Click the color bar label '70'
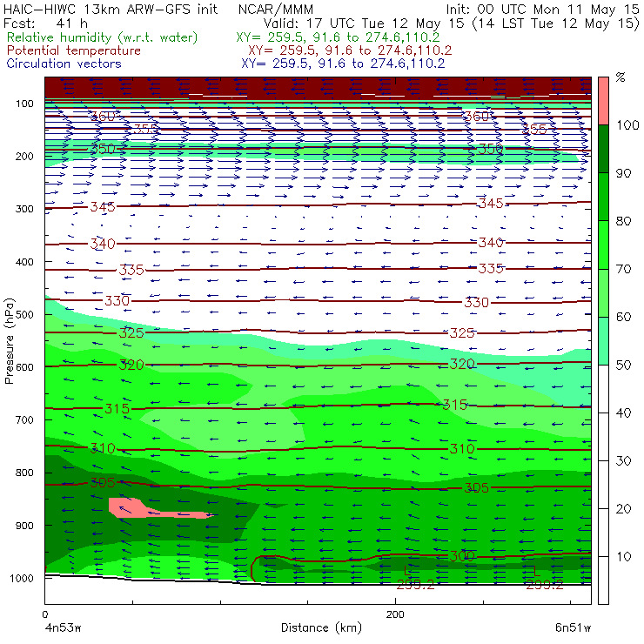The height and width of the screenshot is (644, 644). (x=623, y=269)
